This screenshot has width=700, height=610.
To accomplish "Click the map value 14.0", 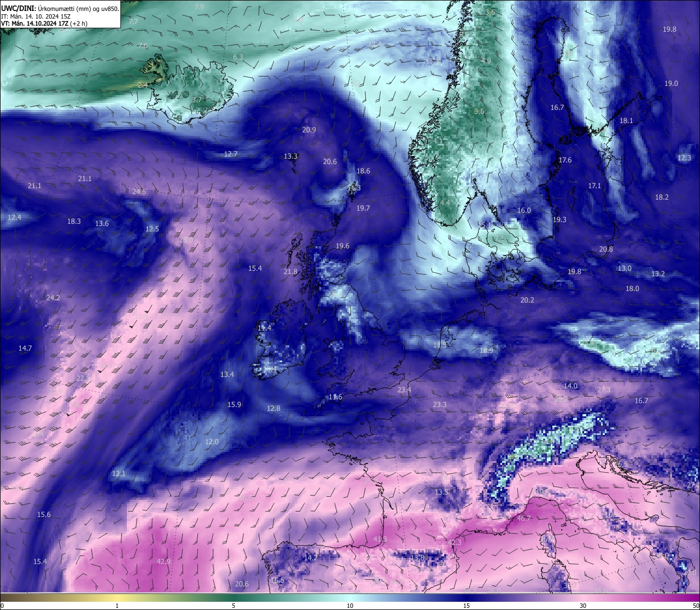I will click(570, 386).
